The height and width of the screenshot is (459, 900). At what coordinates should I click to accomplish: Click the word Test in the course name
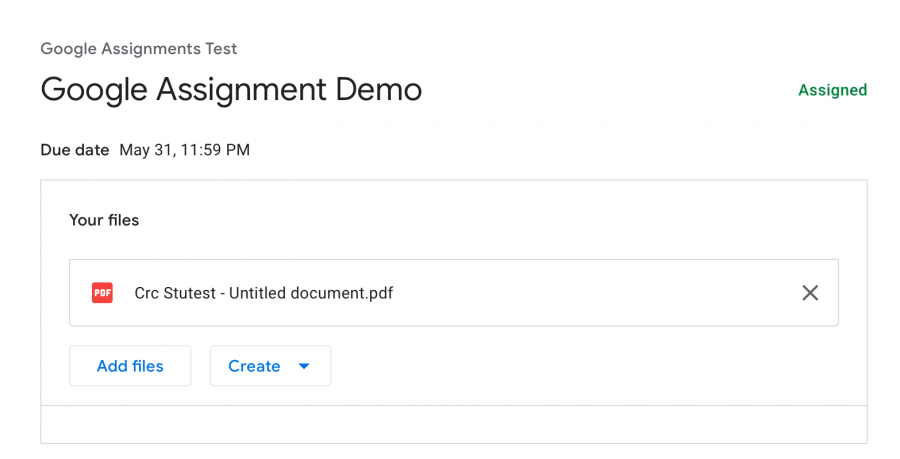pos(221,49)
